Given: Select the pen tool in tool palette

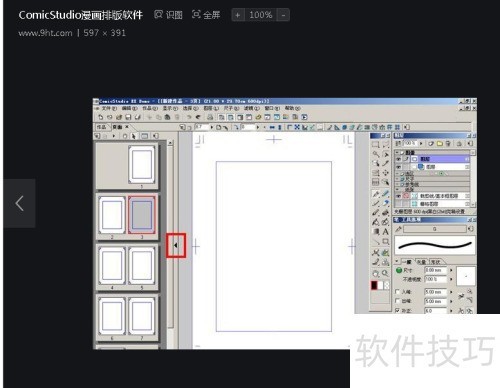Looking at the screenshot, I should (x=376, y=194).
